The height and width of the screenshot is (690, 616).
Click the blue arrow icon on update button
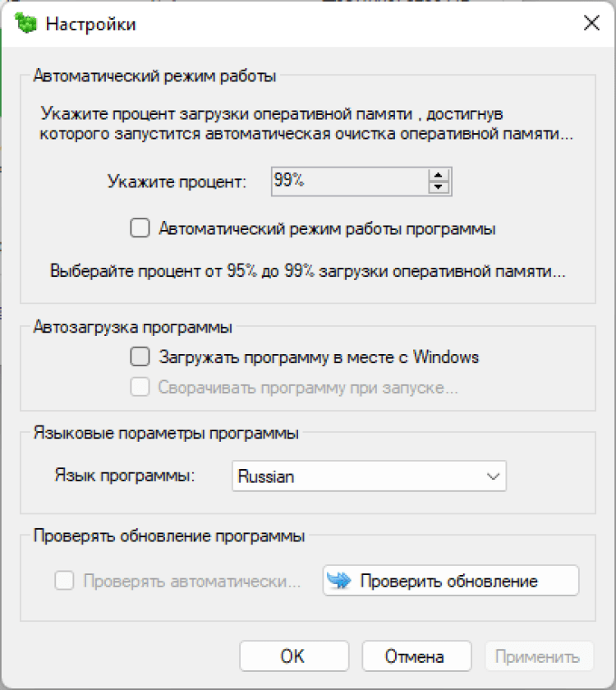click(338, 582)
